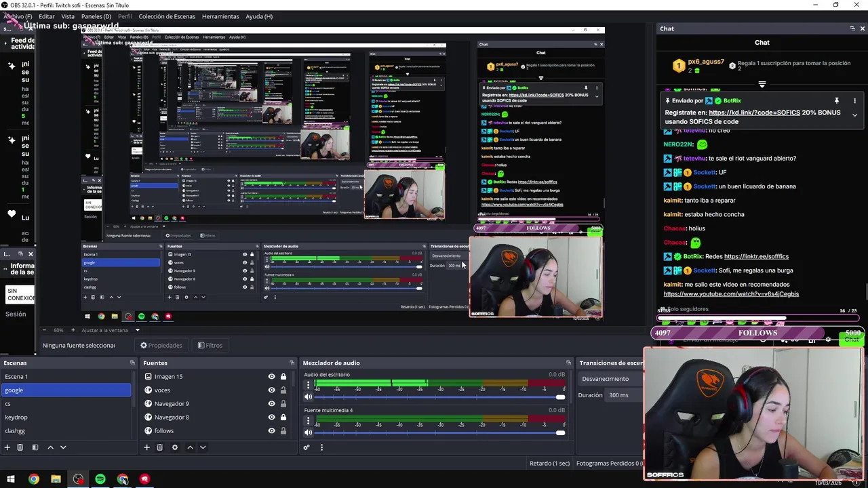Open the youtube.com link from kalmit
The image size is (868, 488).
pyautogui.click(x=731, y=294)
